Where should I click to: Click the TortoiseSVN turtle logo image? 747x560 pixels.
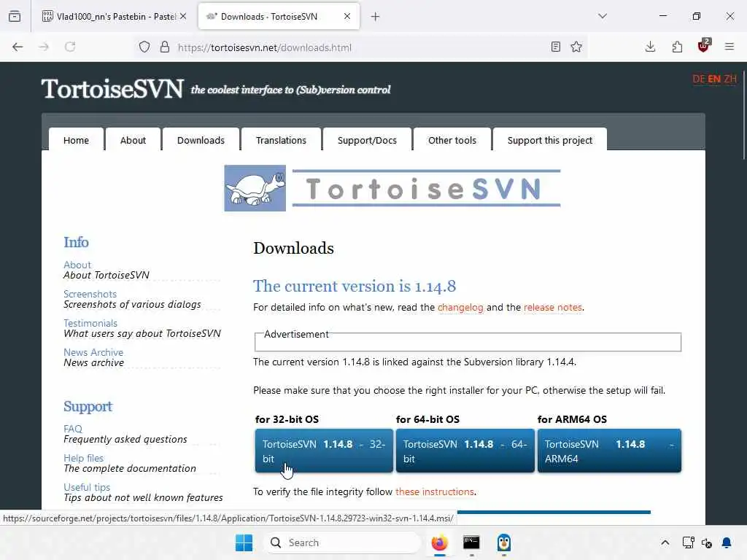pos(255,188)
